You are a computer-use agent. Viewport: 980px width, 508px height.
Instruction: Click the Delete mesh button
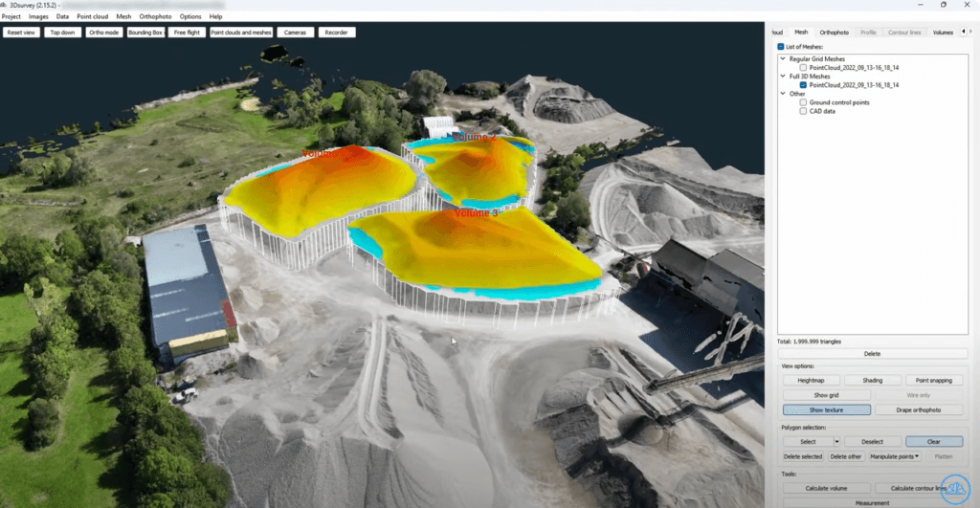point(872,354)
